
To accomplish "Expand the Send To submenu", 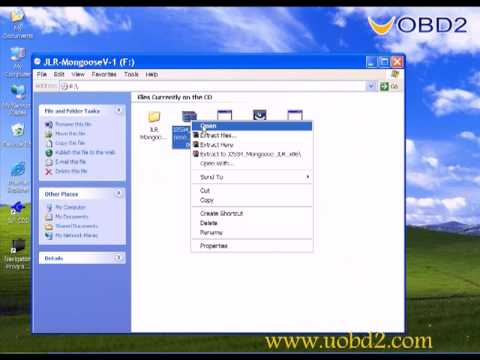I will pyautogui.click(x=252, y=177).
